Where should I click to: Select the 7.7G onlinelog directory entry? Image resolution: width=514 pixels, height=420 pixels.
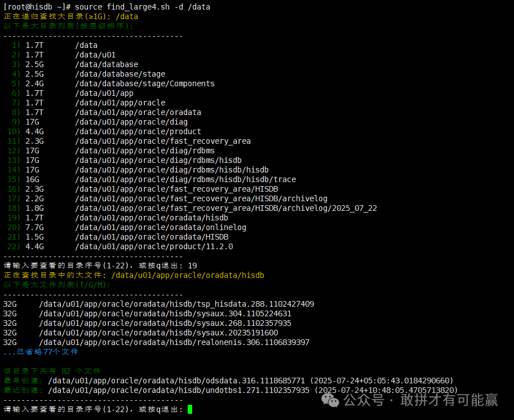pos(160,227)
